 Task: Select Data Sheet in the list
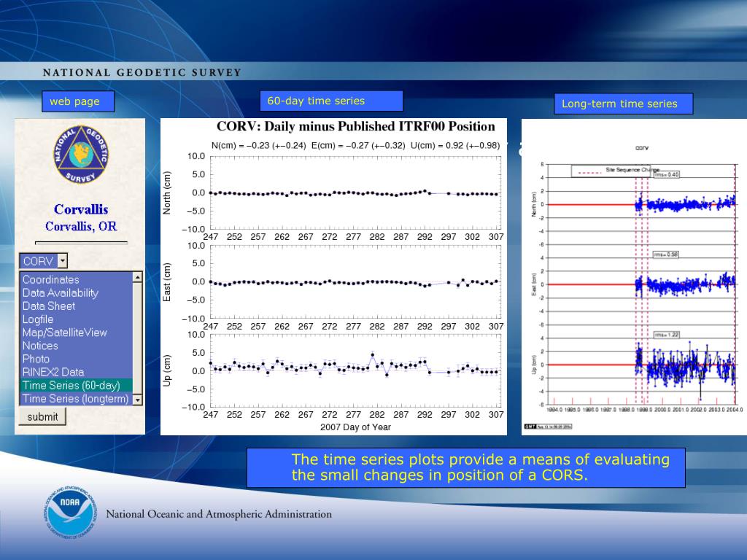[76, 306]
